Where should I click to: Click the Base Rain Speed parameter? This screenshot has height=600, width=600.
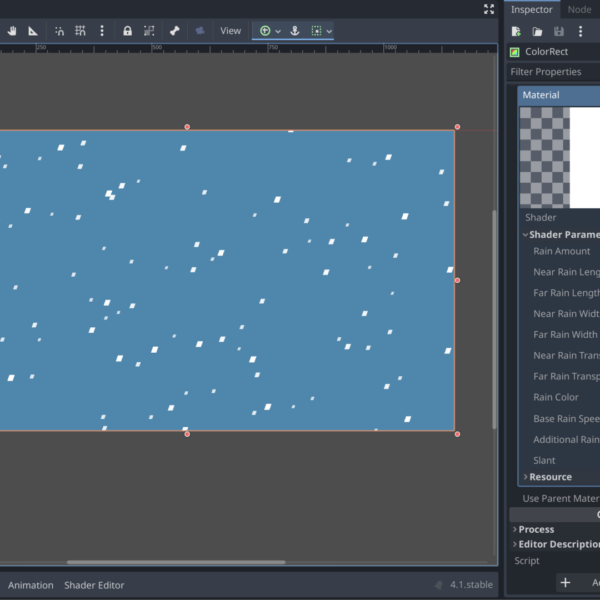click(x=566, y=419)
